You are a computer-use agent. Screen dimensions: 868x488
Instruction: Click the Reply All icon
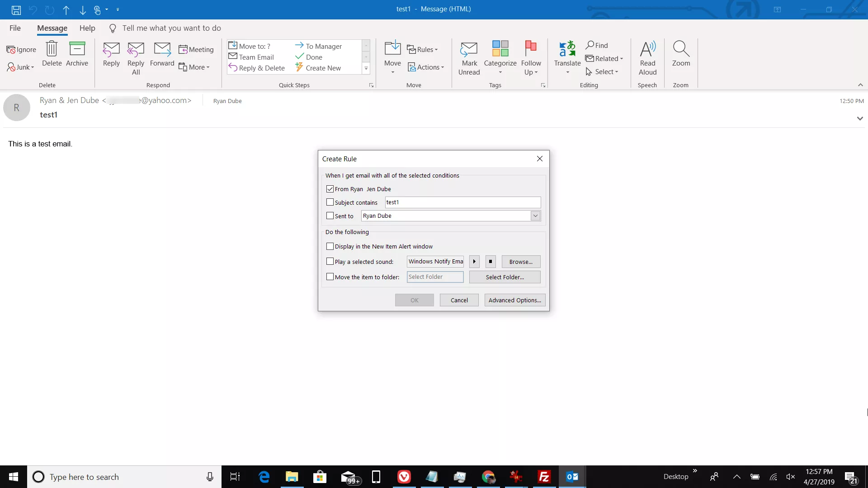[x=136, y=49]
